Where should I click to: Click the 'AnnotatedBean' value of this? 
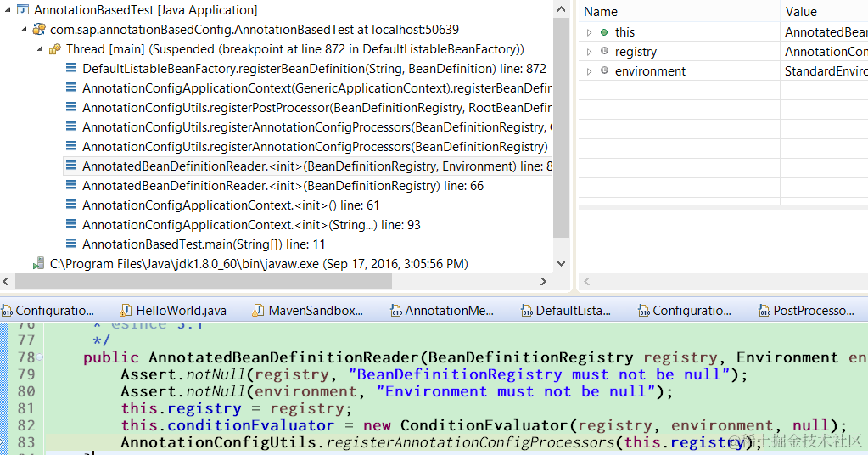coord(826,32)
